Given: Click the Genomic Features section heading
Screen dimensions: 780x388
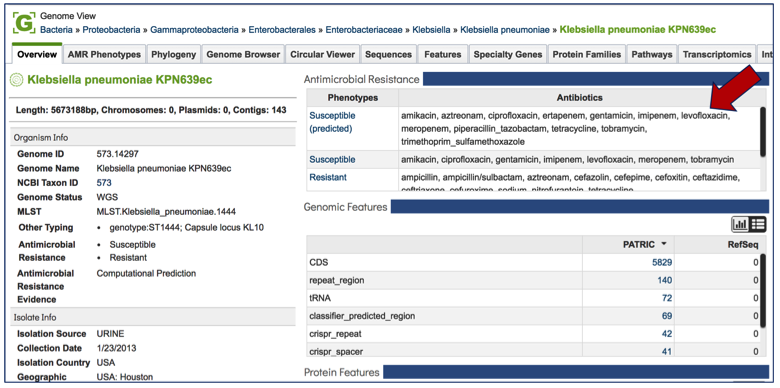Looking at the screenshot, I should 345,207.
